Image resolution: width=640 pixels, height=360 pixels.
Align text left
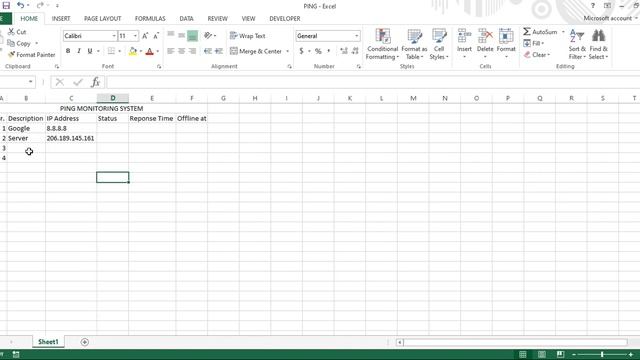coord(171,51)
